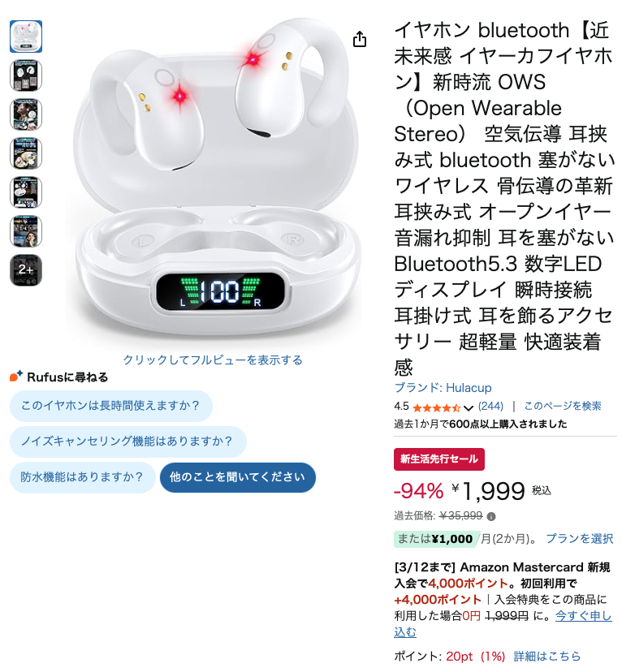Open the star rating dropdown chevron
This screenshot has width=622, height=672.
click(x=468, y=407)
